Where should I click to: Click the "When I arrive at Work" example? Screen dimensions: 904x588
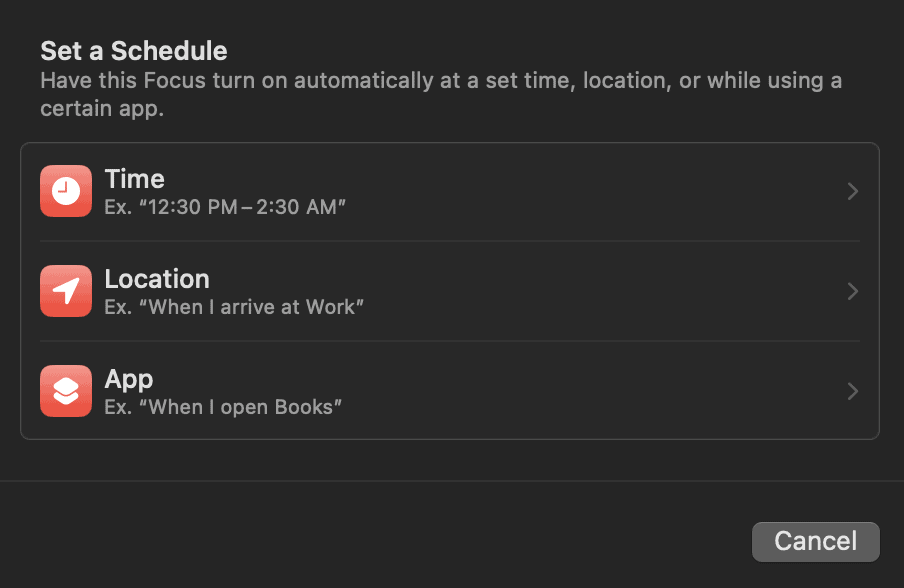pos(256,307)
